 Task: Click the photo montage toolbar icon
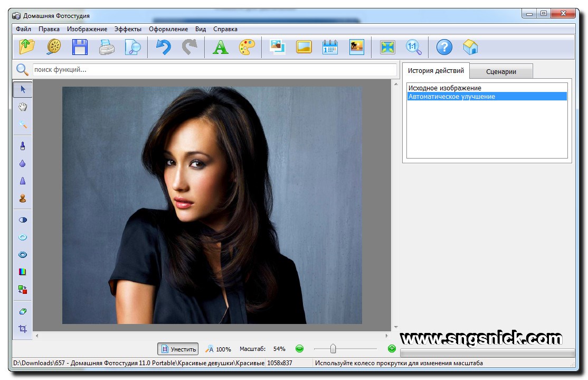pos(278,48)
